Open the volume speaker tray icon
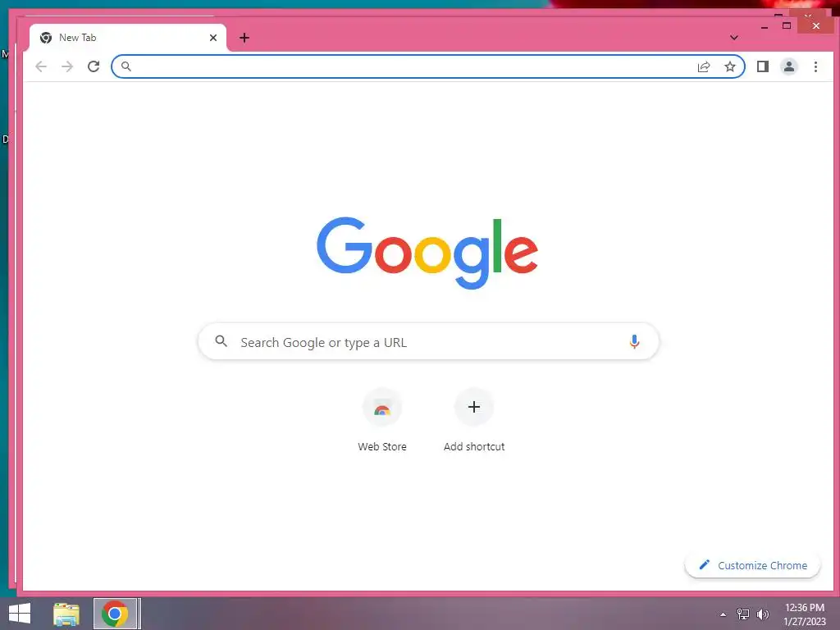The image size is (840, 630). (762, 614)
